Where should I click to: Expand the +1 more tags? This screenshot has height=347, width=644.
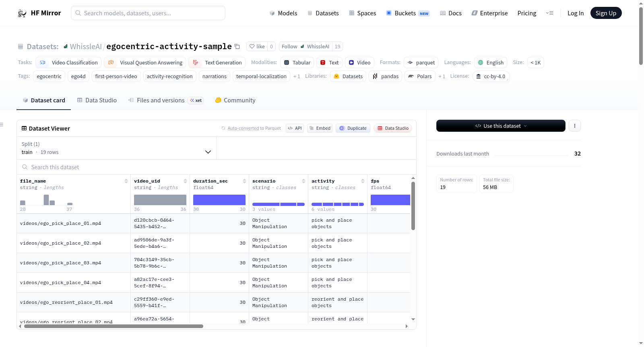[297, 76]
